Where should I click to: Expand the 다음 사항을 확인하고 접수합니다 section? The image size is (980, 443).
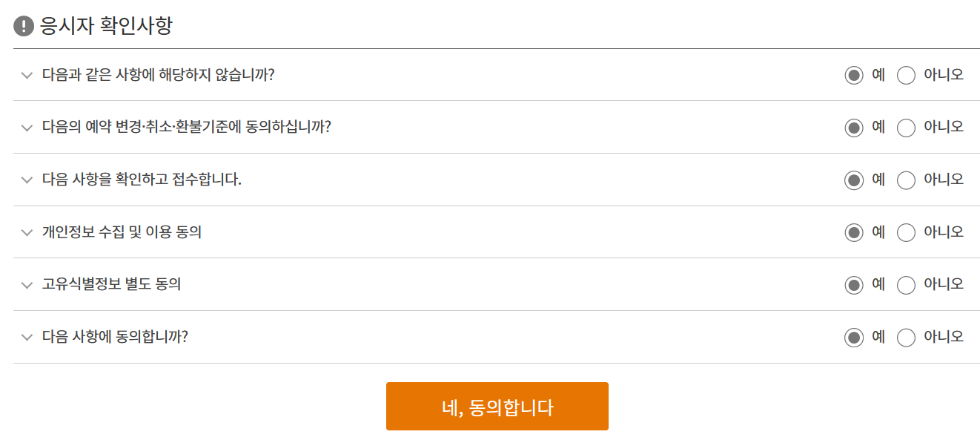pyautogui.click(x=27, y=180)
